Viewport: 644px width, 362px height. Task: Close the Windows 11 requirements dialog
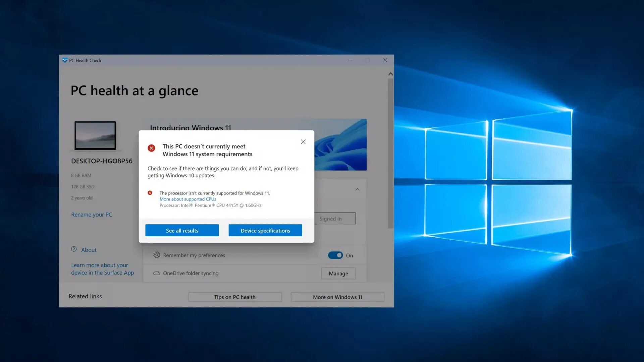(x=303, y=142)
